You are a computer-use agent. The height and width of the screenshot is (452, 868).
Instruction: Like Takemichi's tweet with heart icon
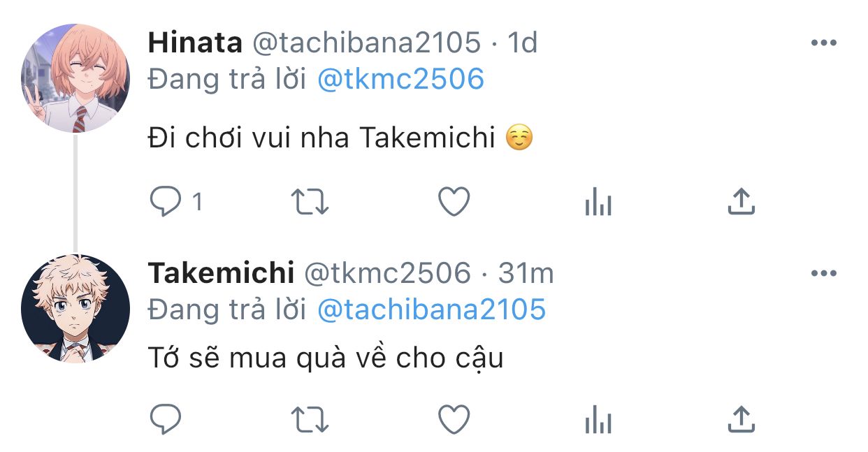(454, 419)
